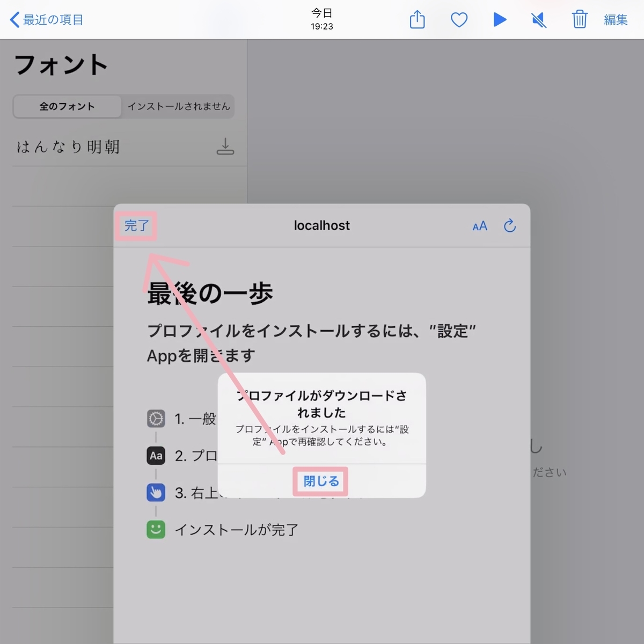This screenshot has width=644, height=644.
Task: Tap the localhost title bar
Action: point(321,226)
